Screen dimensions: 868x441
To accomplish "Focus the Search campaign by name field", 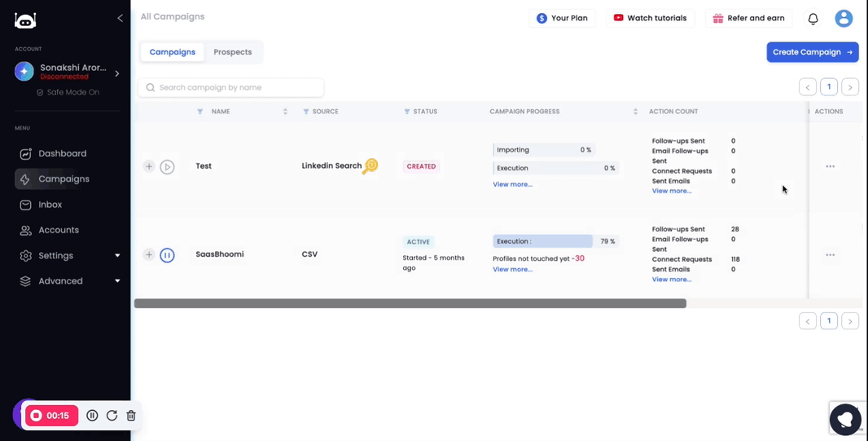I will (230, 87).
